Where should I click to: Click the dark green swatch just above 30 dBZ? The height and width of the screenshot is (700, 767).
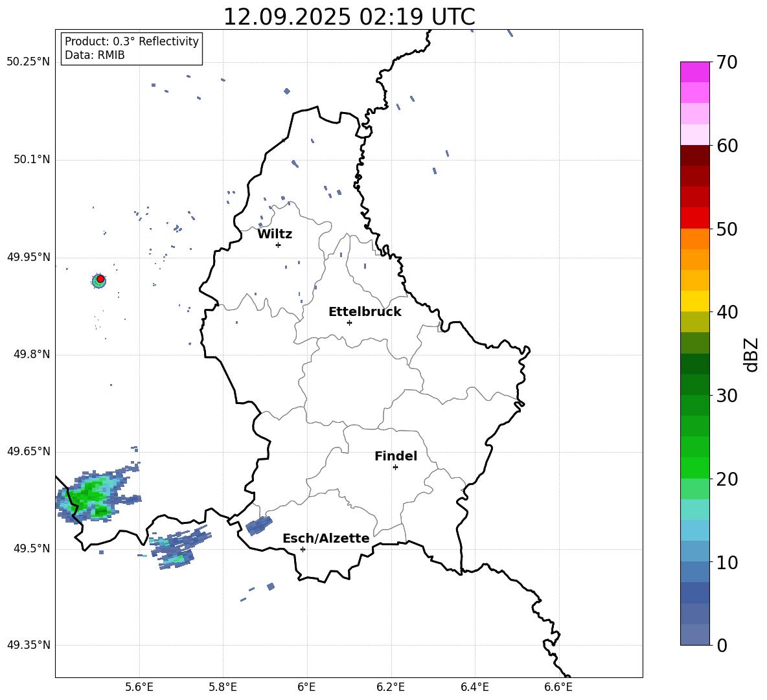pyautogui.click(x=695, y=385)
